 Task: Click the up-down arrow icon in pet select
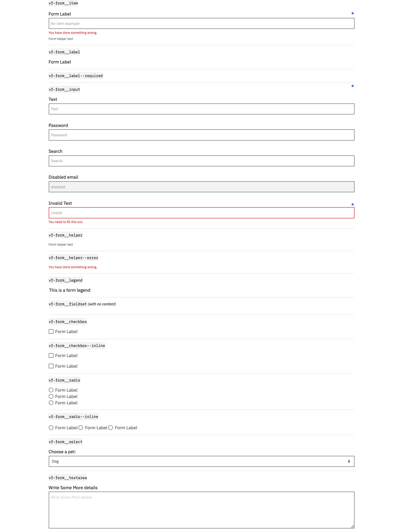[349, 461]
